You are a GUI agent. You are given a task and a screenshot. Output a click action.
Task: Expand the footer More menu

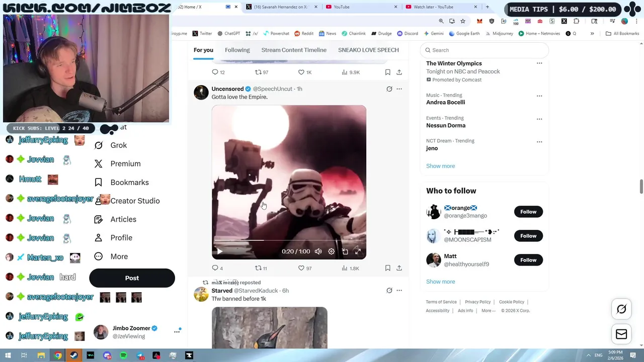488,311
